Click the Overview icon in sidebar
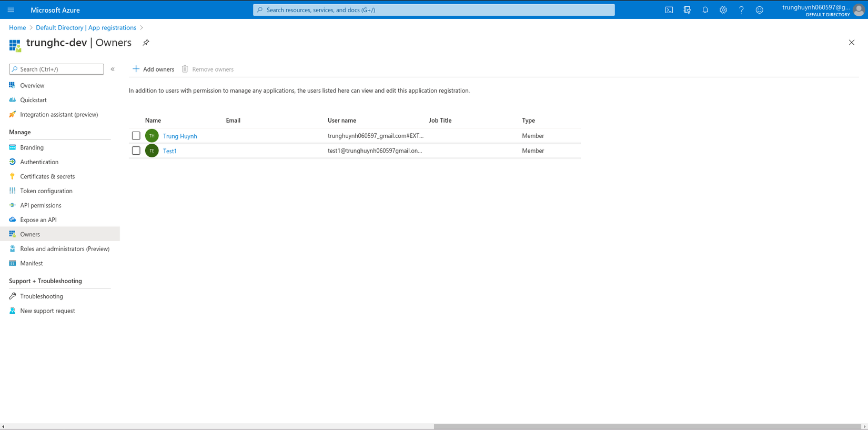This screenshot has height=430, width=868. [12, 85]
